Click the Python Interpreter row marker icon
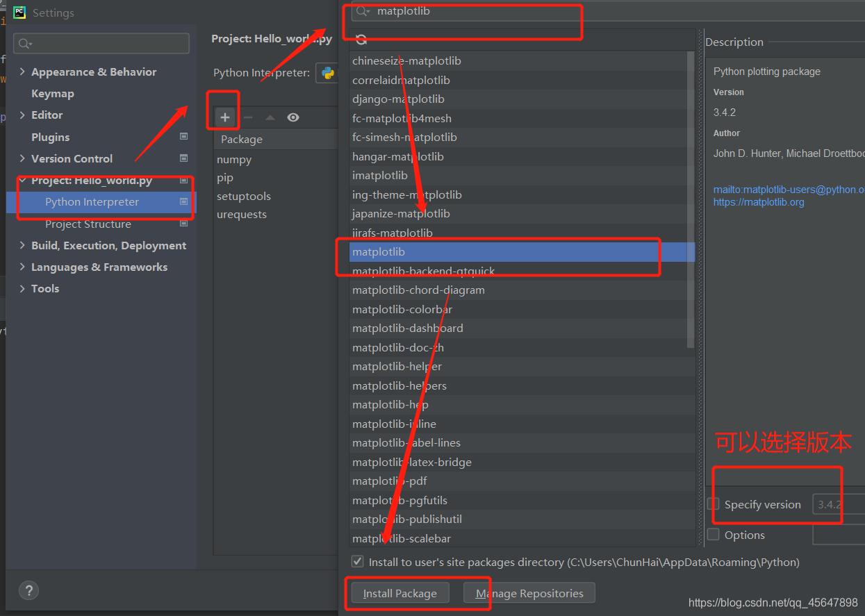The height and width of the screenshot is (616, 865). click(183, 202)
